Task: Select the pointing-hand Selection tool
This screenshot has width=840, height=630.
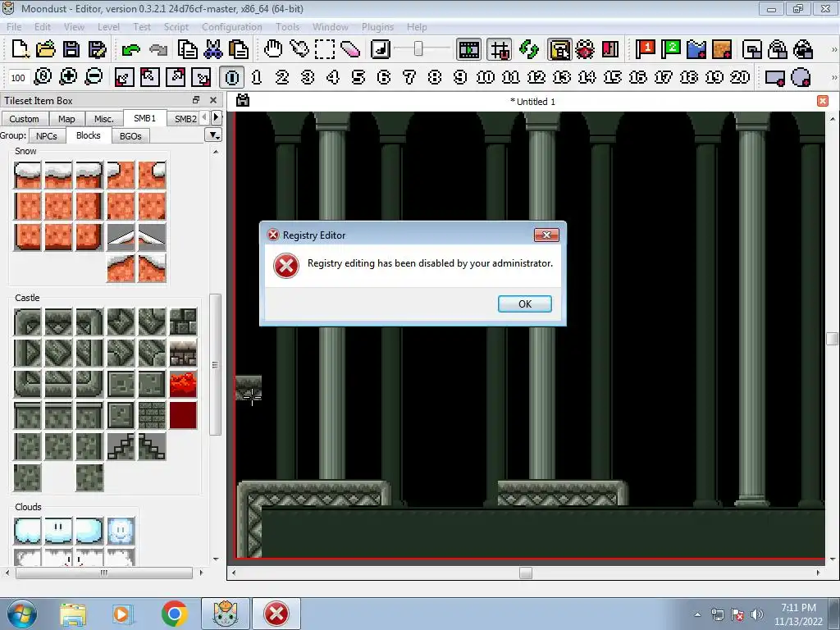Action: [299, 49]
